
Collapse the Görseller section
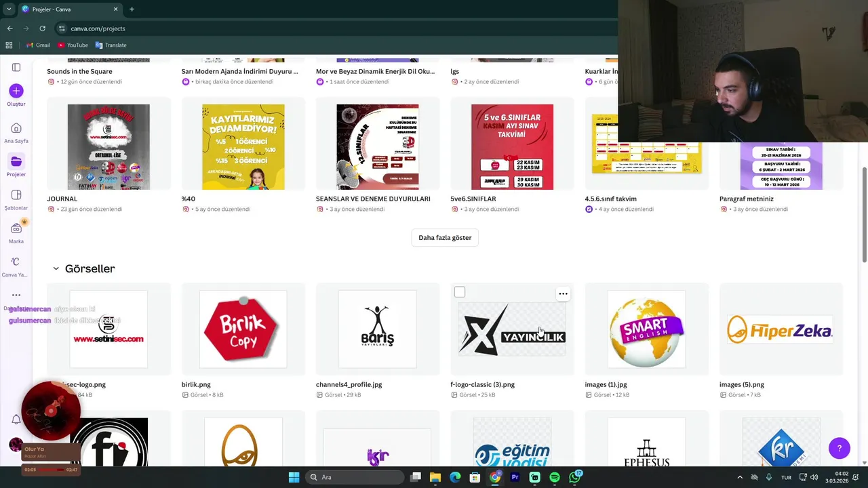56,268
